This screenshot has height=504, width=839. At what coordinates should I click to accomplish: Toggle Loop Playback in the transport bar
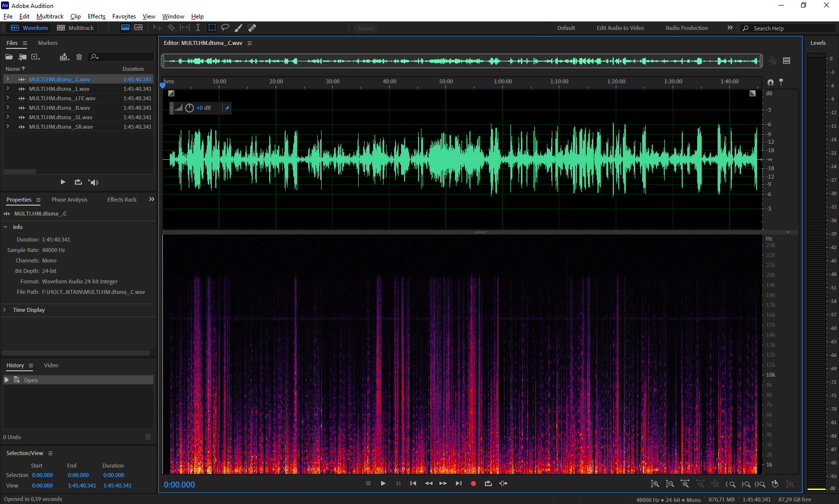point(488,484)
